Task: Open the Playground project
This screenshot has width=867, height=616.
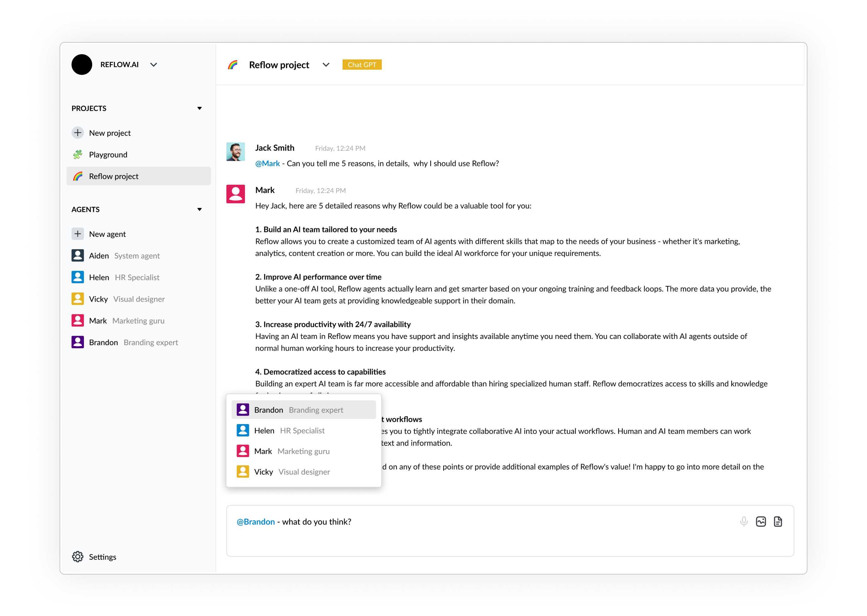Action: click(x=108, y=154)
